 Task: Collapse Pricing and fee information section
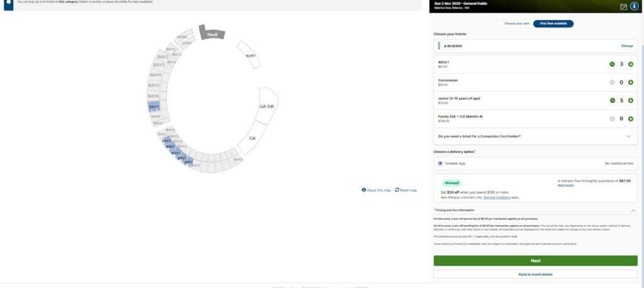633,211
